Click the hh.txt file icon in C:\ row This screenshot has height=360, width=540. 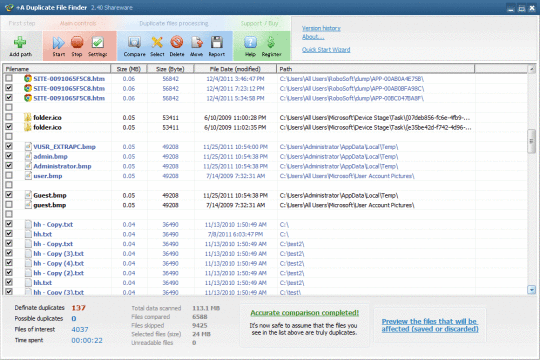click(28, 234)
